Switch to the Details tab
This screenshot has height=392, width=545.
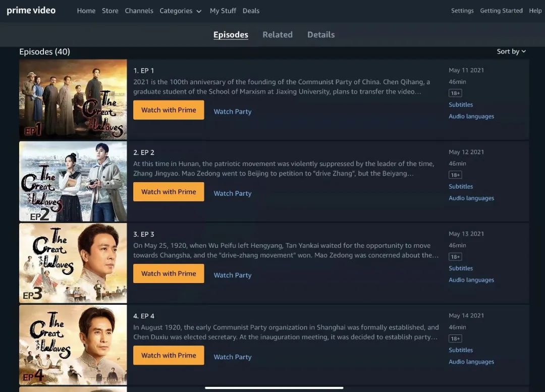pyautogui.click(x=321, y=35)
